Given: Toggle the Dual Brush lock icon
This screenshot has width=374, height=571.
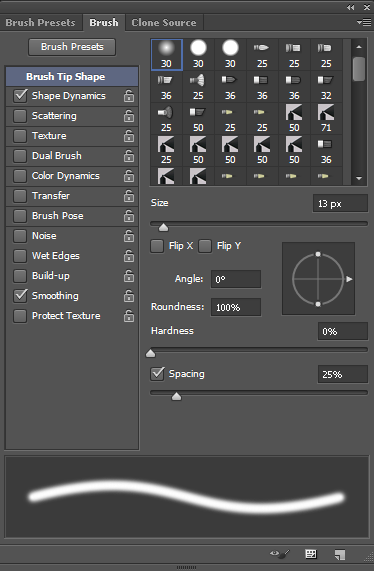Looking at the screenshot, I should (129, 156).
